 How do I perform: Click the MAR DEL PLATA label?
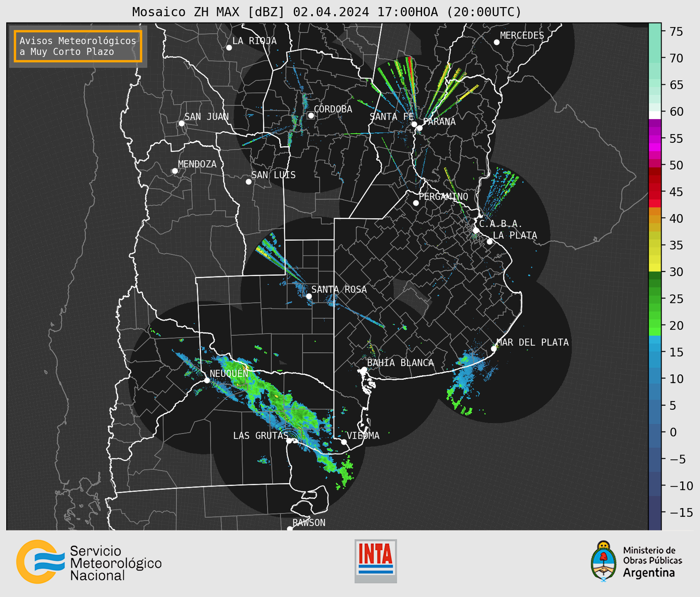tap(533, 343)
